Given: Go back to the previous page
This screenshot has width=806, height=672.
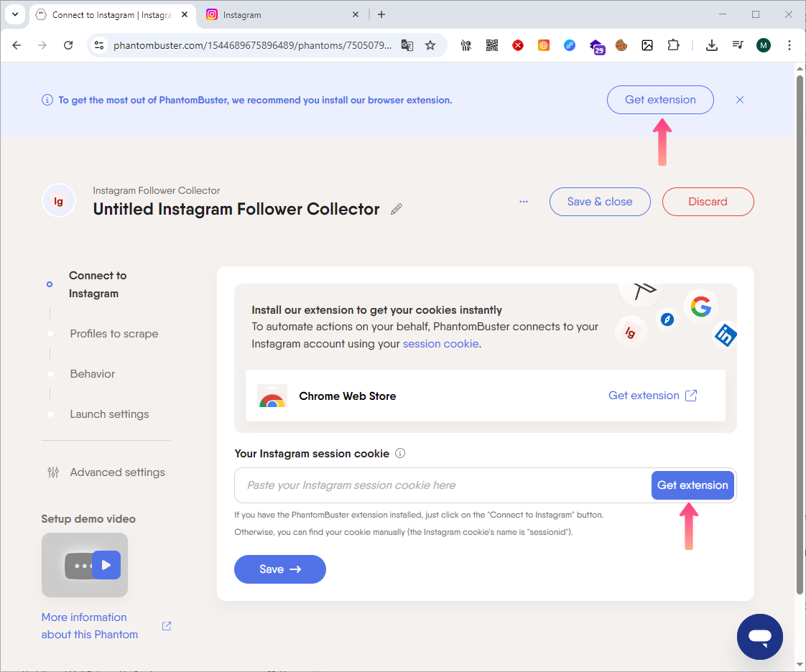Looking at the screenshot, I should [x=17, y=45].
